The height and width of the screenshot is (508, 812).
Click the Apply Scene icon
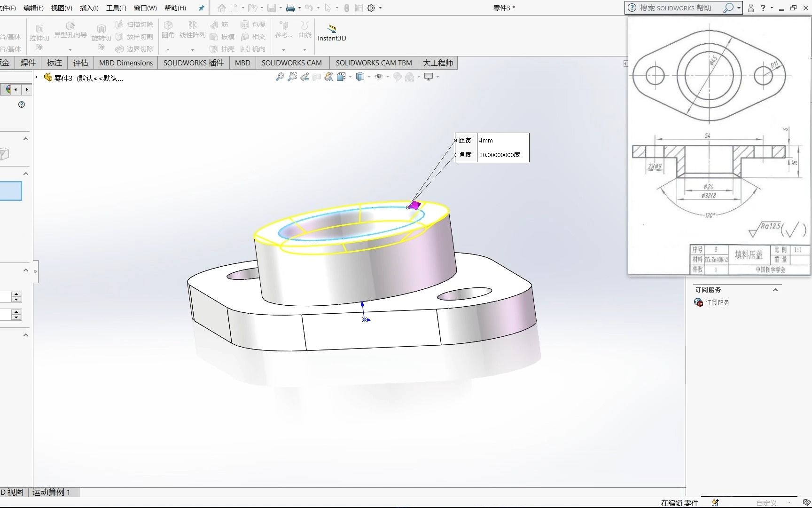click(x=410, y=77)
